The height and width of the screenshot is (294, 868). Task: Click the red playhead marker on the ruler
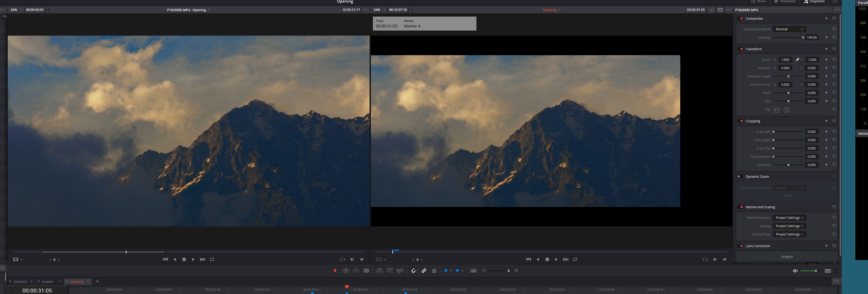(347, 287)
